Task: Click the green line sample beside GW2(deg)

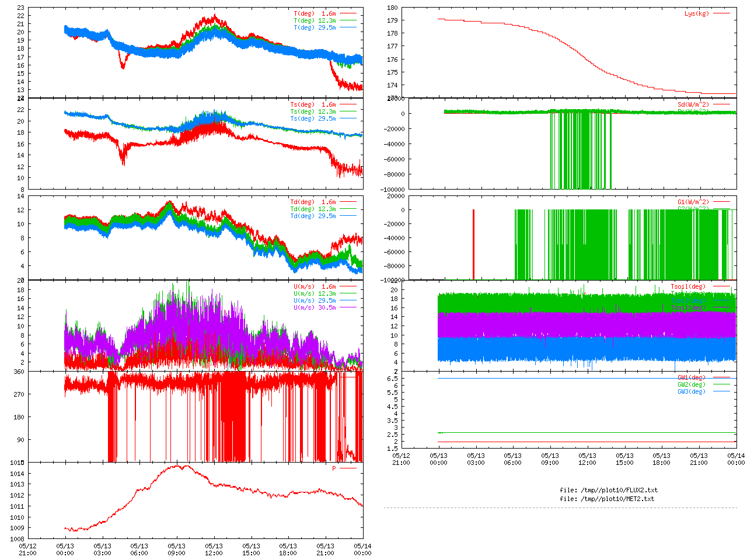Action: tap(721, 384)
